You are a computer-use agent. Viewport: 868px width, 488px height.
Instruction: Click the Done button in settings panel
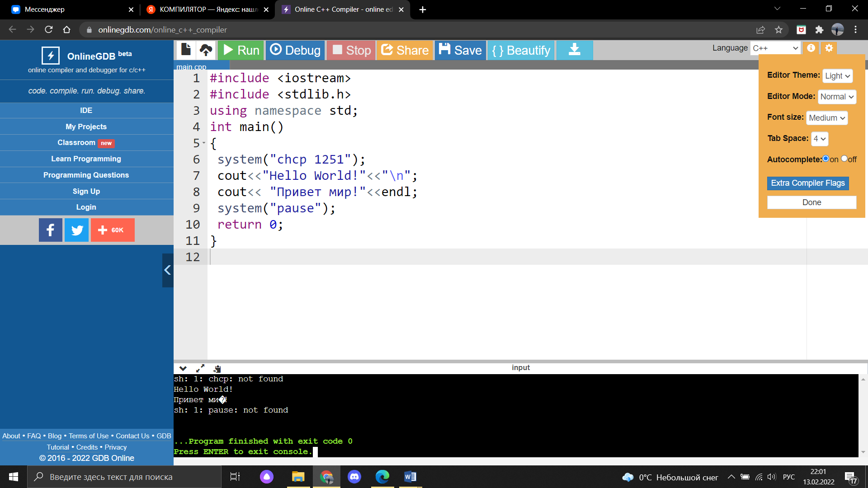tap(812, 202)
